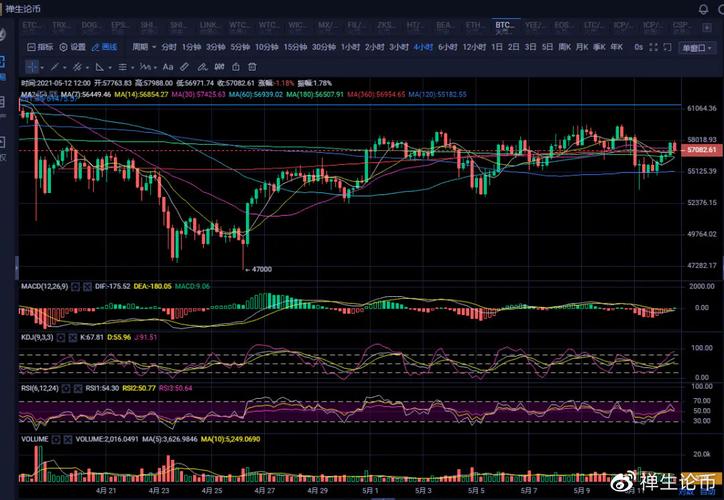Screen dimensions: 724x500
Task: Click the add tab icon after CSP
Action: [x=709, y=24]
